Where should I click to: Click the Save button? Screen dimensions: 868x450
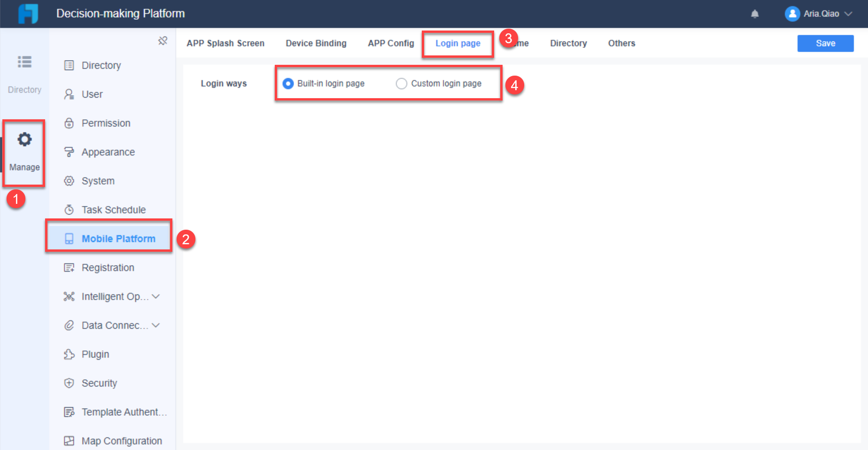(x=825, y=43)
